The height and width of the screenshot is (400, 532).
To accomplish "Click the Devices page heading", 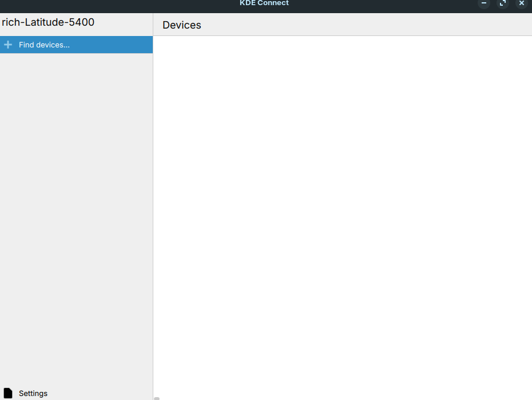I will pyautogui.click(x=182, y=25).
